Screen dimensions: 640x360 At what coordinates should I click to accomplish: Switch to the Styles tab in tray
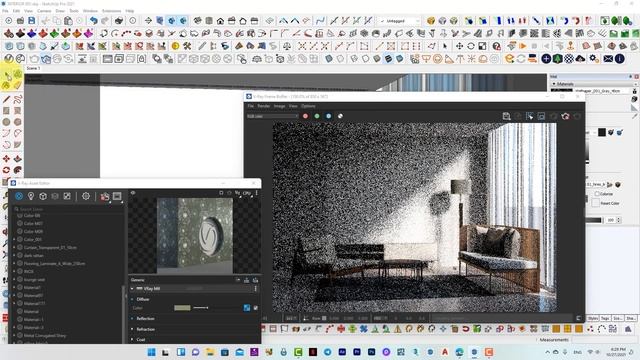tap(593, 318)
